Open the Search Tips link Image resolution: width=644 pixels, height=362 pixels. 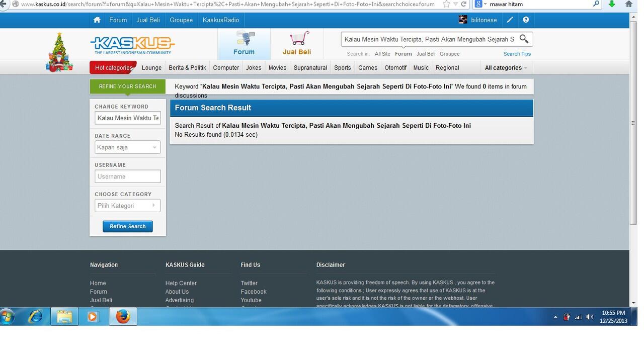pyautogui.click(x=517, y=54)
